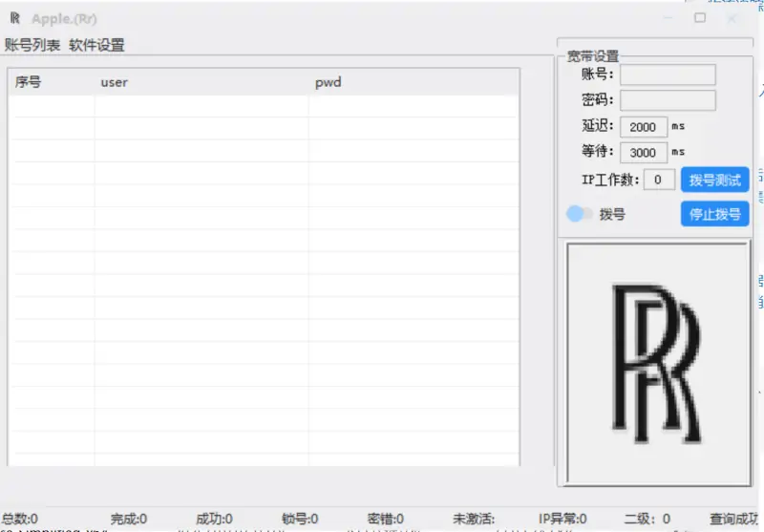Click the RR app icon in title bar
Viewport: 764px width, 532px height.
click(14, 18)
